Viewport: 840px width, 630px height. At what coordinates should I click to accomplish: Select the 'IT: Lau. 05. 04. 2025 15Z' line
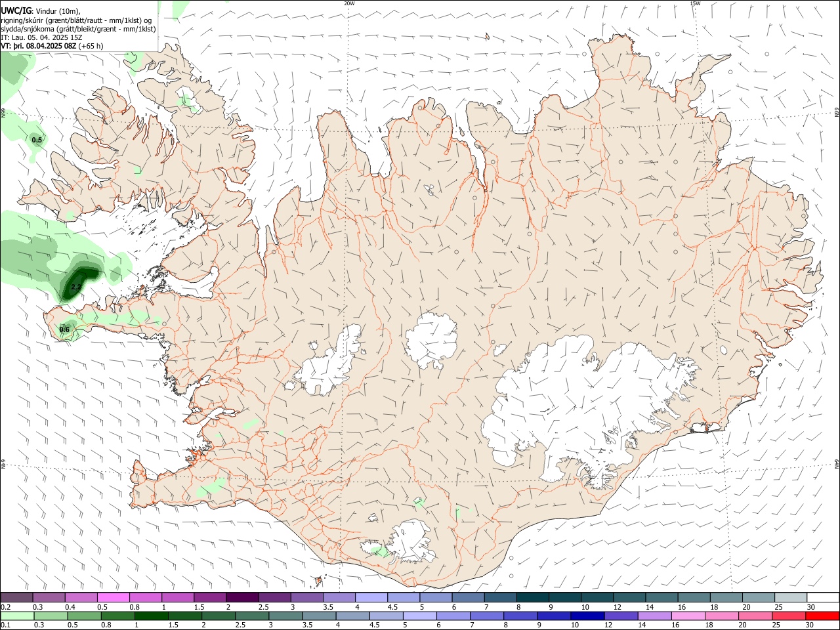pyautogui.click(x=41, y=37)
